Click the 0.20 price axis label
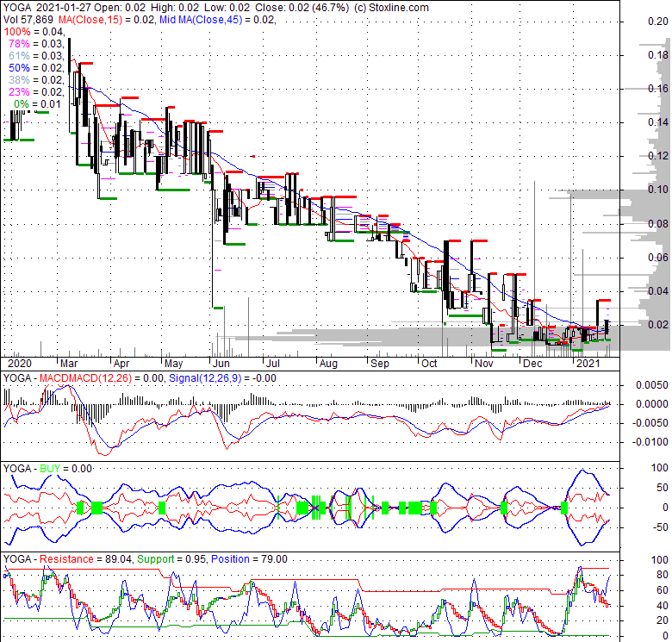Screen dimensions: 672x642 (658, 22)
